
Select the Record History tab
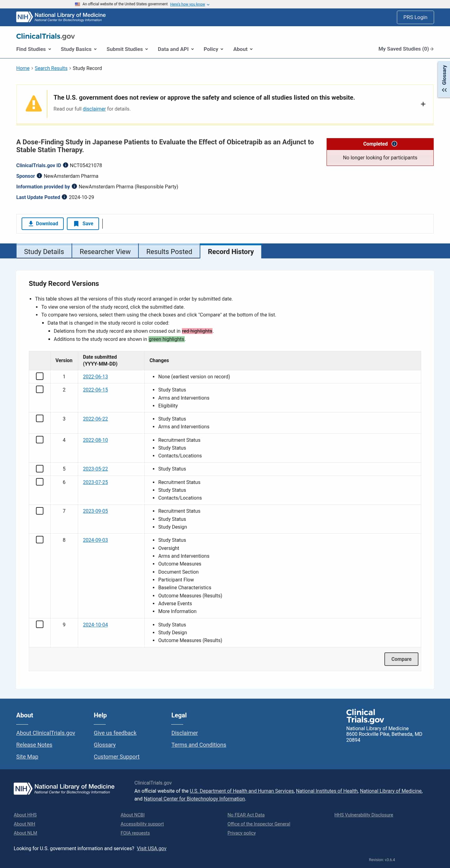[231, 251]
